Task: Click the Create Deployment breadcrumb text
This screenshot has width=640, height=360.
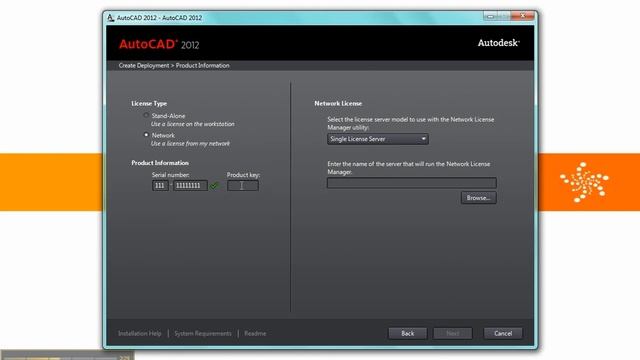Action: (x=144, y=65)
